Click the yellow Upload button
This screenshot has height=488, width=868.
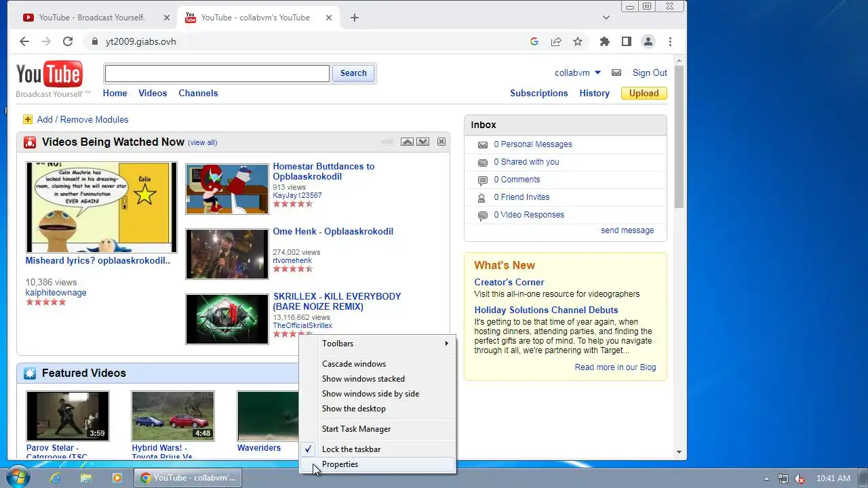[644, 94]
